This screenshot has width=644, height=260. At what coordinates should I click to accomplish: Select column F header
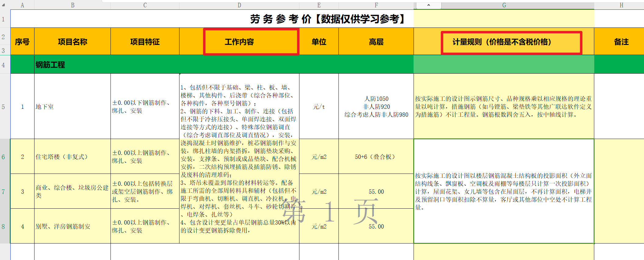376,5
